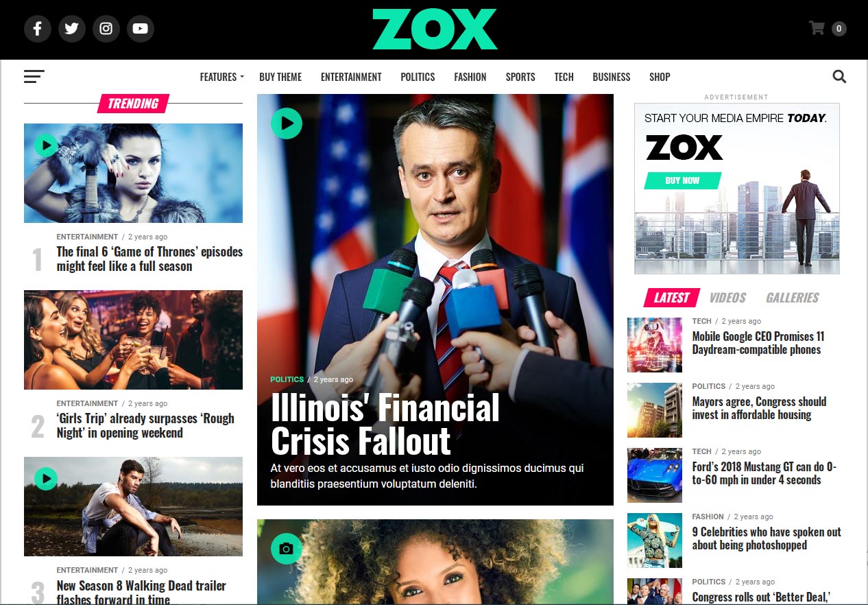Open Ford's 2018 Mustang GT article link
Viewport: 868px width, 605px height.
(x=764, y=474)
